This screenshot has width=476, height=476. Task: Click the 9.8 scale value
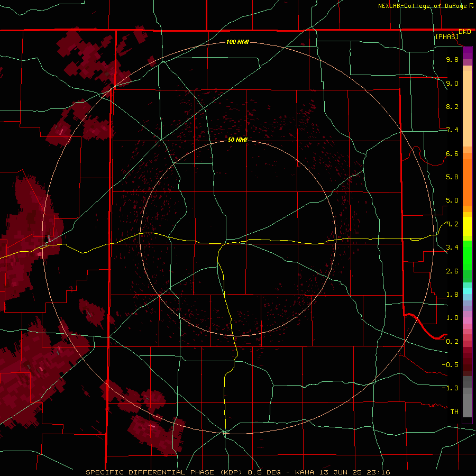[x=452, y=59]
